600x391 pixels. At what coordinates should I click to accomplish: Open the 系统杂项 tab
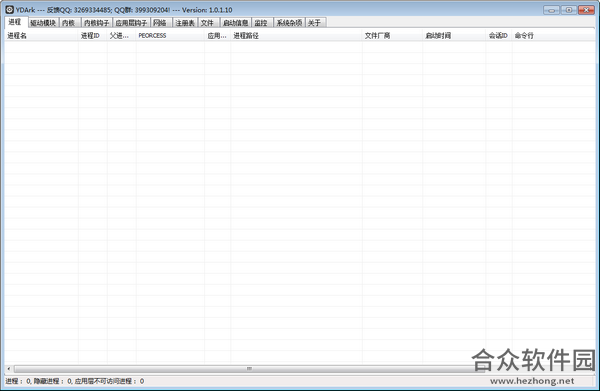click(289, 23)
